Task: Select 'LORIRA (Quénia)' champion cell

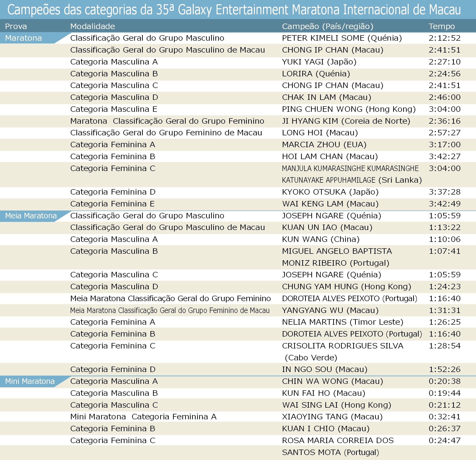Action: [x=316, y=74]
